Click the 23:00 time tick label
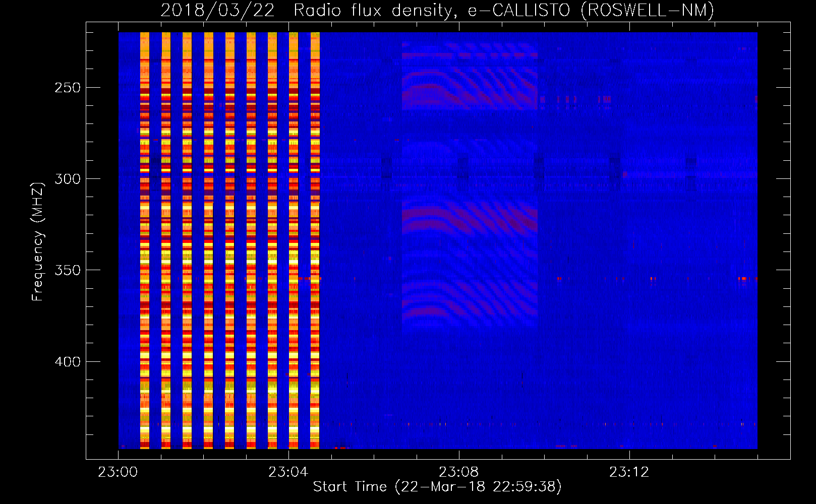 click(x=118, y=472)
